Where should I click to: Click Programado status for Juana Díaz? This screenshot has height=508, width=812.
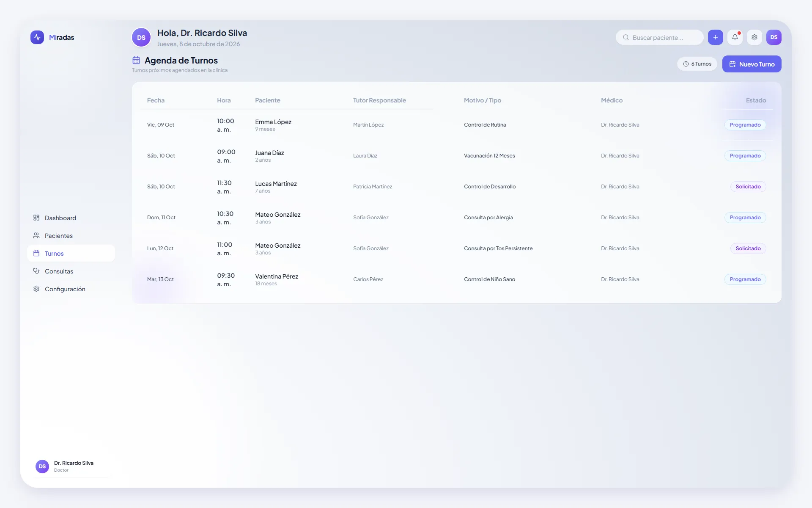click(745, 156)
